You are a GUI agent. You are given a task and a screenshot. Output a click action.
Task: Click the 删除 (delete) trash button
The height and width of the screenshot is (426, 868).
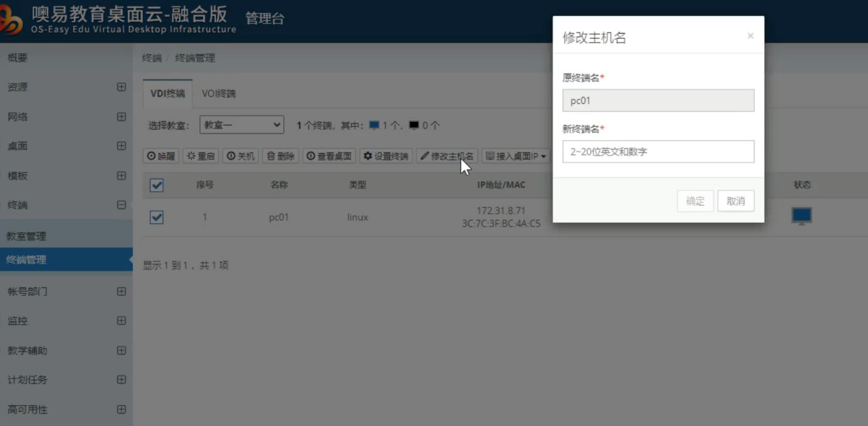pos(281,156)
